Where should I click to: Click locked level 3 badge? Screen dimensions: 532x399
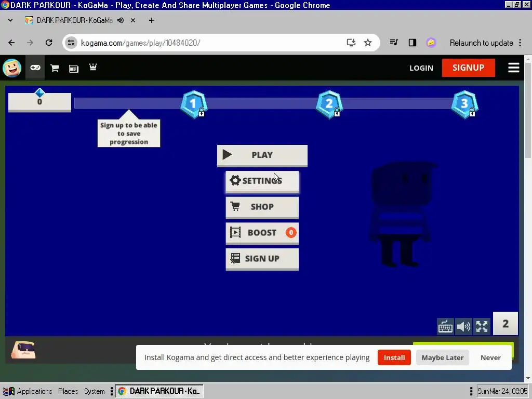click(x=464, y=104)
